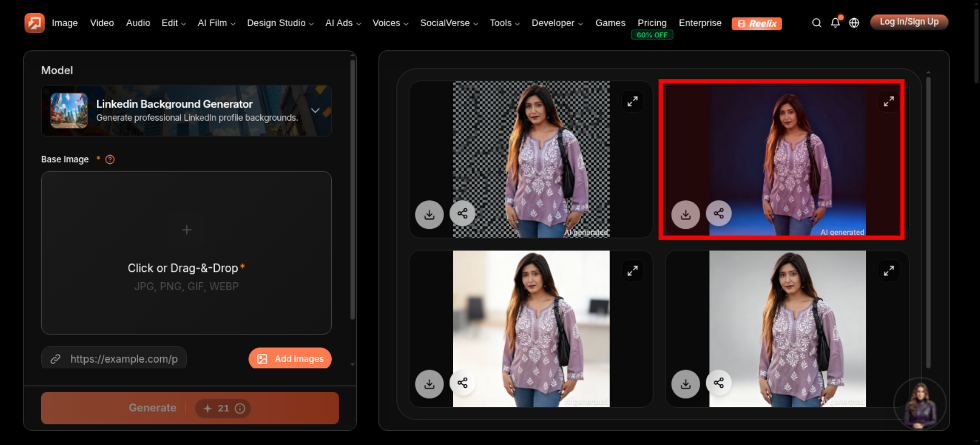Open the Image menu item
Screen dimensions: 980x445
pos(65,23)
